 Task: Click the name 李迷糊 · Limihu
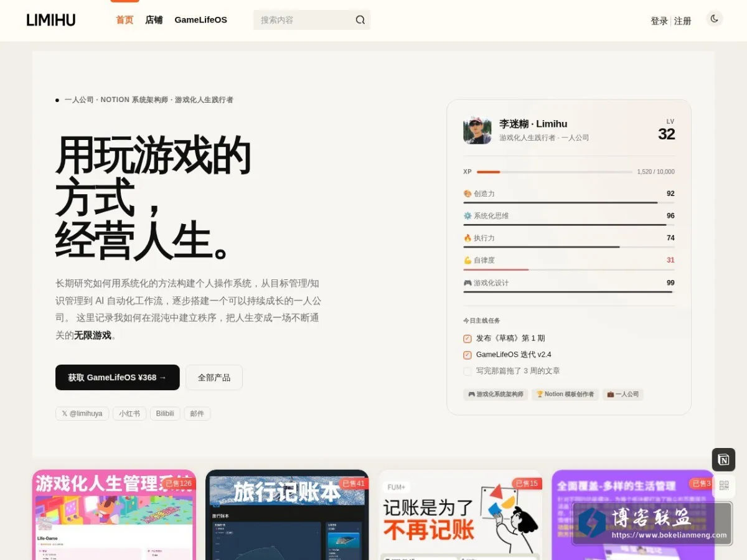[533, 124]
